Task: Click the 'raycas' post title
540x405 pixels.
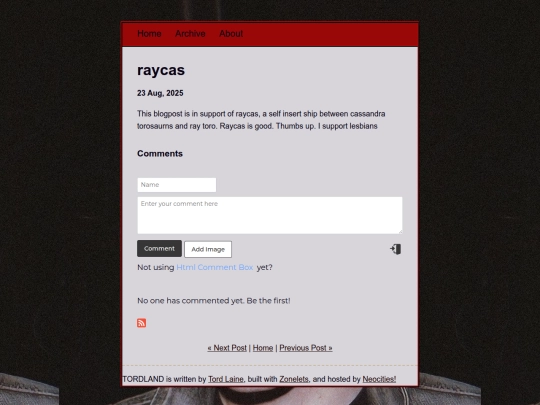Action: (161, 70)
